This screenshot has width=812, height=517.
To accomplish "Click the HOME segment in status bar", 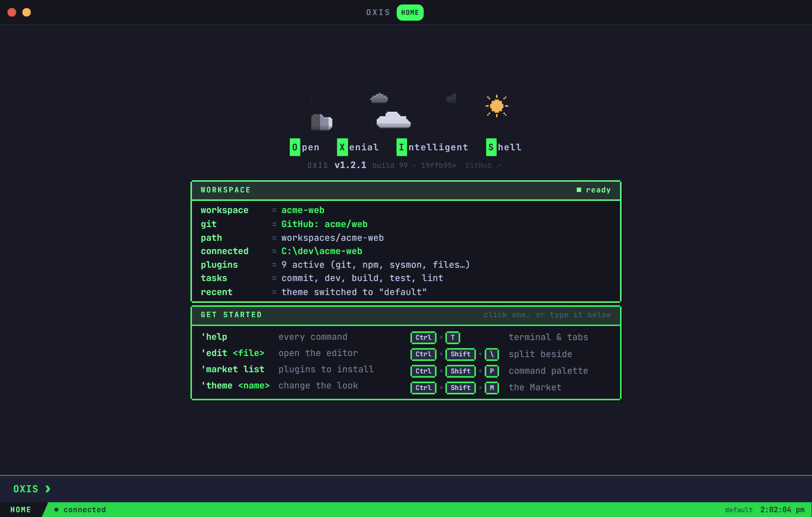I will click(21, 510).
